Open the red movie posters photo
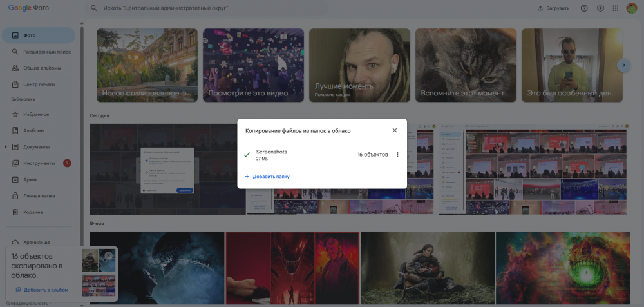Screen dimensions: 644x307 pyautogui.click(x=292, y=268)
